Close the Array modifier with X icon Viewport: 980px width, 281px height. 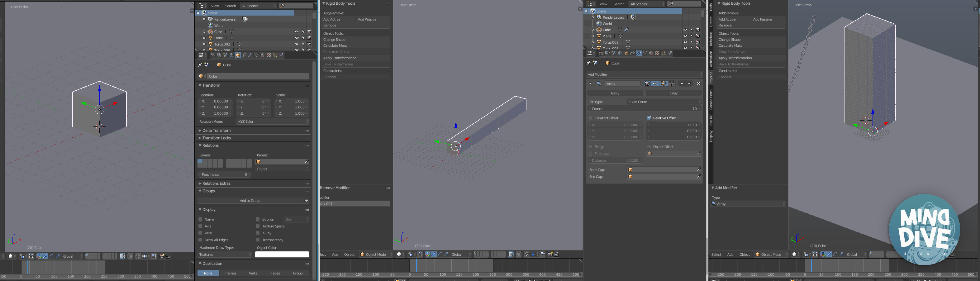[698, 84]
